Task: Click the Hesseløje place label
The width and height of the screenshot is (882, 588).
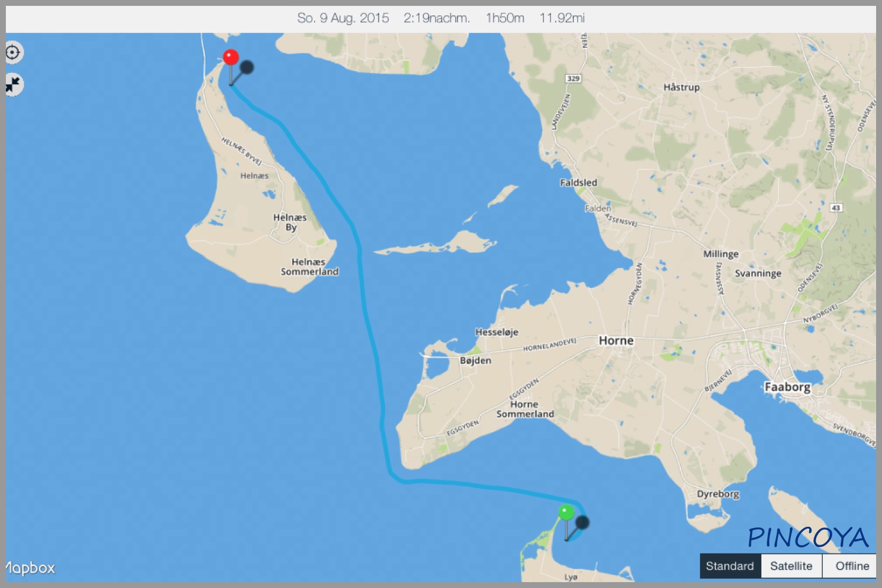Action: click(497, 332)
